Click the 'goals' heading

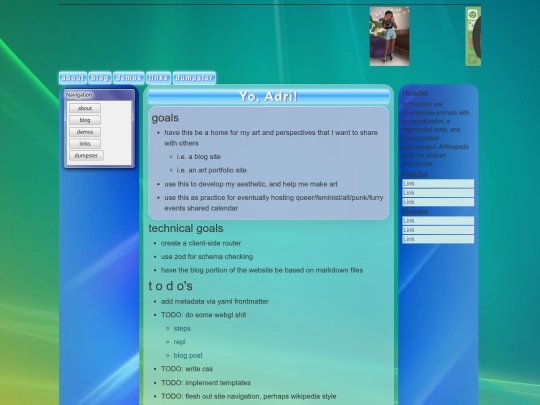165,118
